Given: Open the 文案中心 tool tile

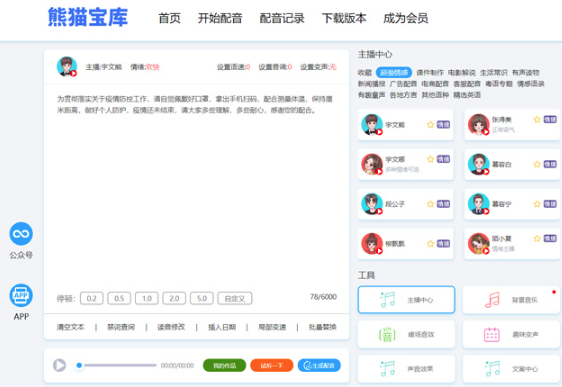Looking at the screenshot, I should point(511,369).
